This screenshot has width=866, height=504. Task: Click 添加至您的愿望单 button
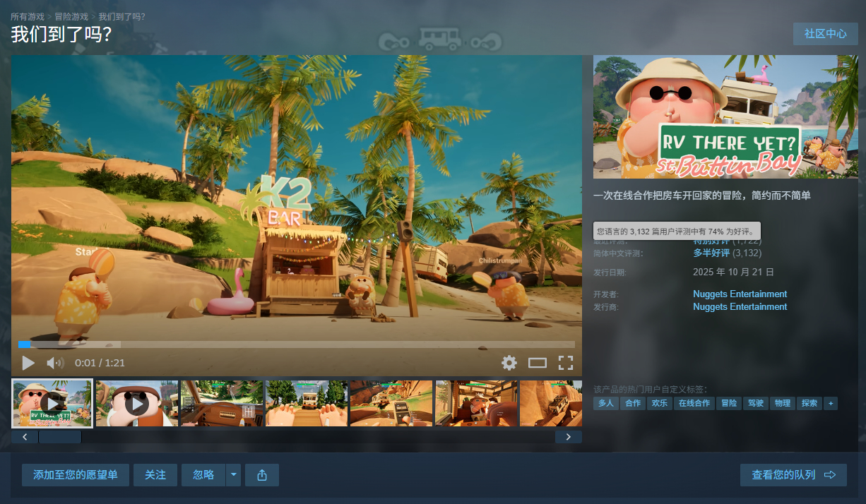click(x=76, y=475)
